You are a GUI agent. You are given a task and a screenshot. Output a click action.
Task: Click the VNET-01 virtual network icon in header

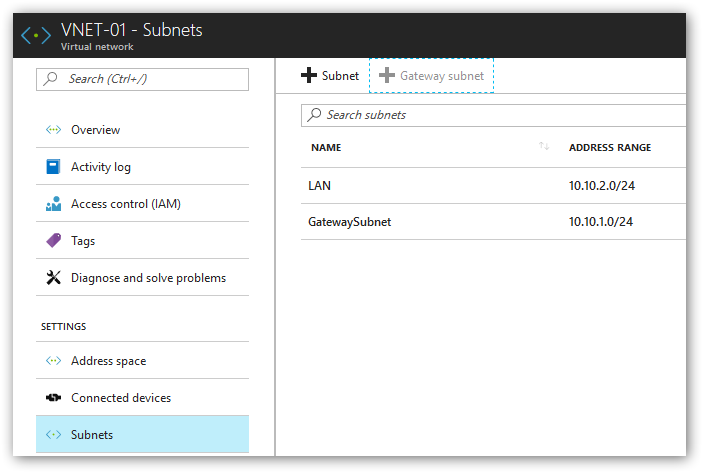coord(36,35)
